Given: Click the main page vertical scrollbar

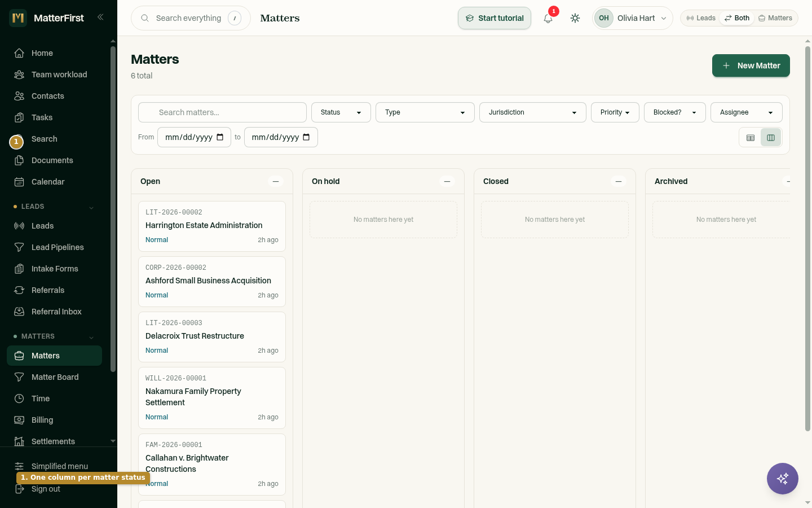Looking at the screenshot, I should [x=807, y=239].
